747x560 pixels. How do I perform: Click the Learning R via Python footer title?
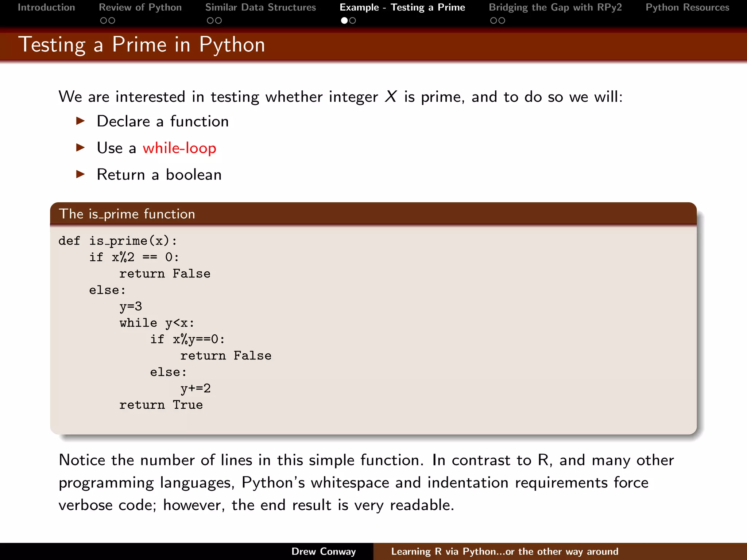coord(504,551)
